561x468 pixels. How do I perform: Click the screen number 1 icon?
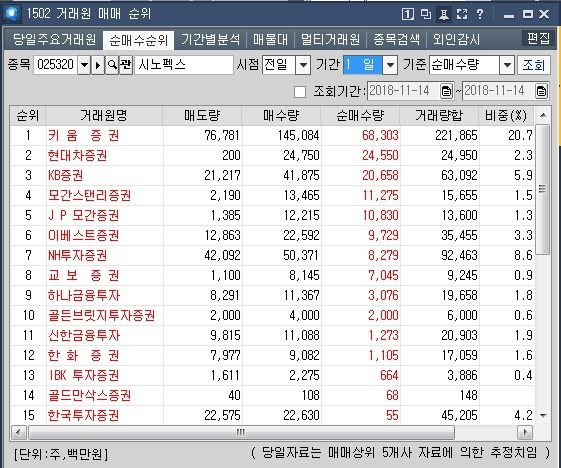tap(408, 14)
